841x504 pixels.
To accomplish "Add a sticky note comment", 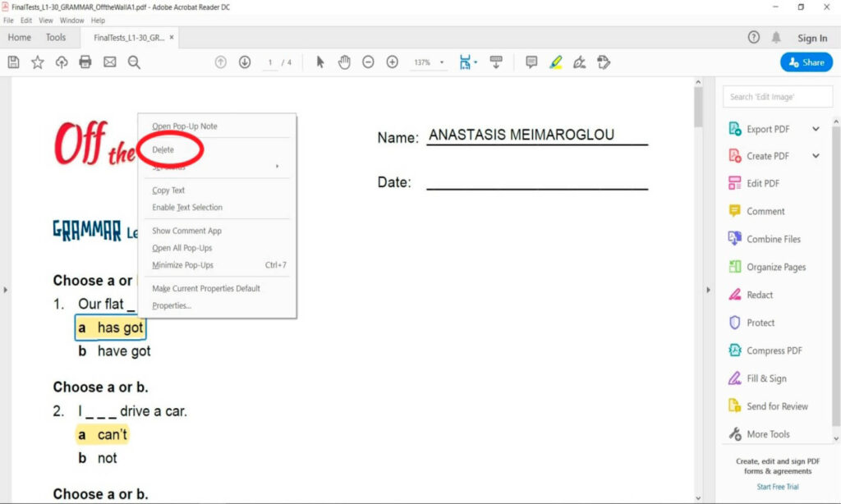I will click(x=531, y=62).
